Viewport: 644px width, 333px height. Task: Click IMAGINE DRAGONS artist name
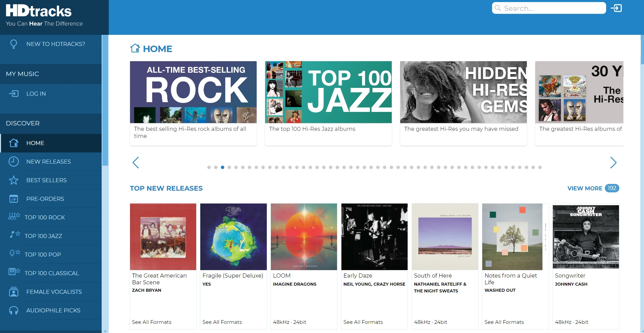tap(294, 284)
